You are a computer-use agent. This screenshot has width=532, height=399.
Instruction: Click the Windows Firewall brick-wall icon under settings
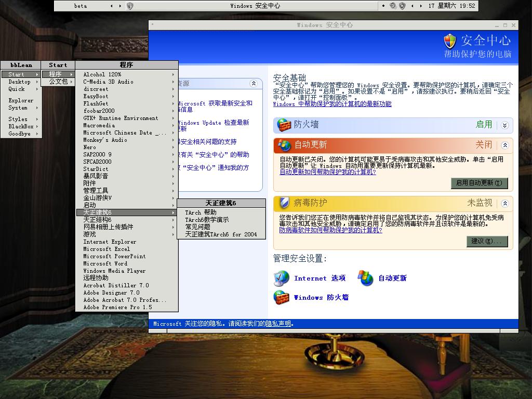pos(281,297)
